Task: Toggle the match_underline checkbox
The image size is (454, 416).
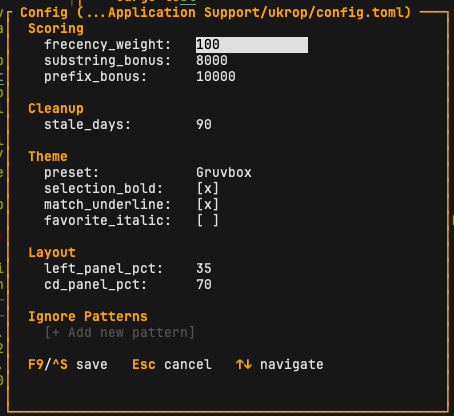Action: 208,205
